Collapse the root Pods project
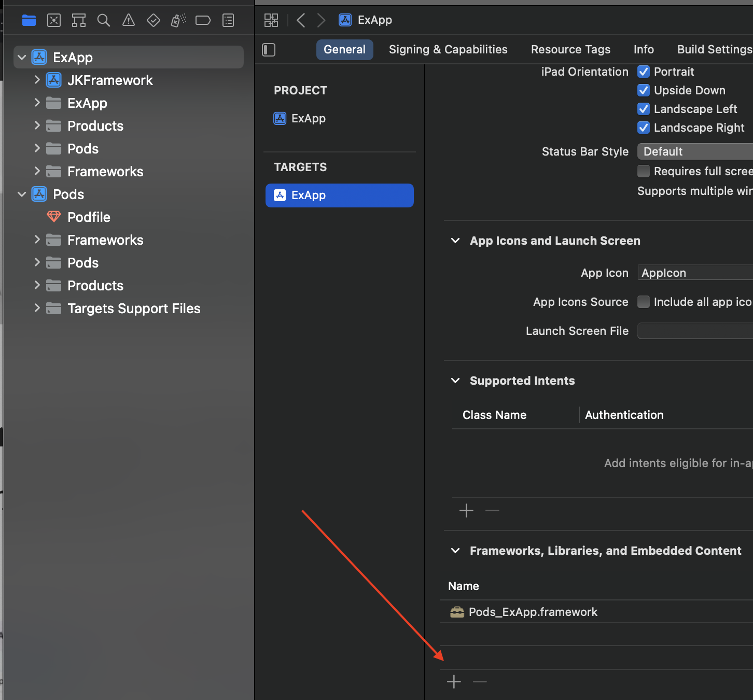The image size is (753, 700). (22, 194)
